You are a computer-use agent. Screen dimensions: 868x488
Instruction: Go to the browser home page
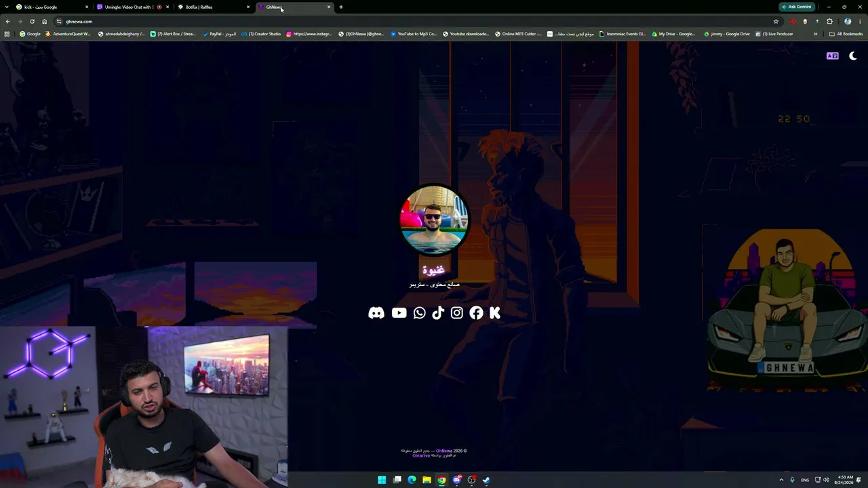pyautogui.click(x=44, y=22)
